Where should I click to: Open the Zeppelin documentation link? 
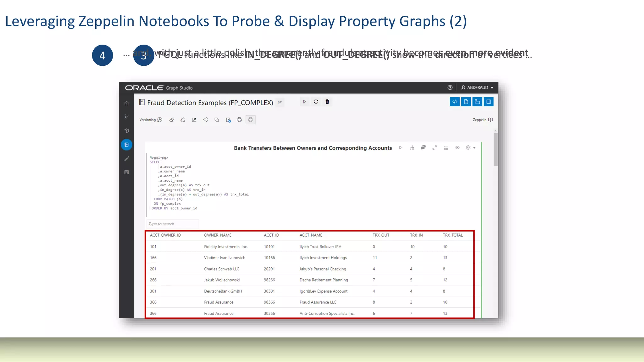483,120
